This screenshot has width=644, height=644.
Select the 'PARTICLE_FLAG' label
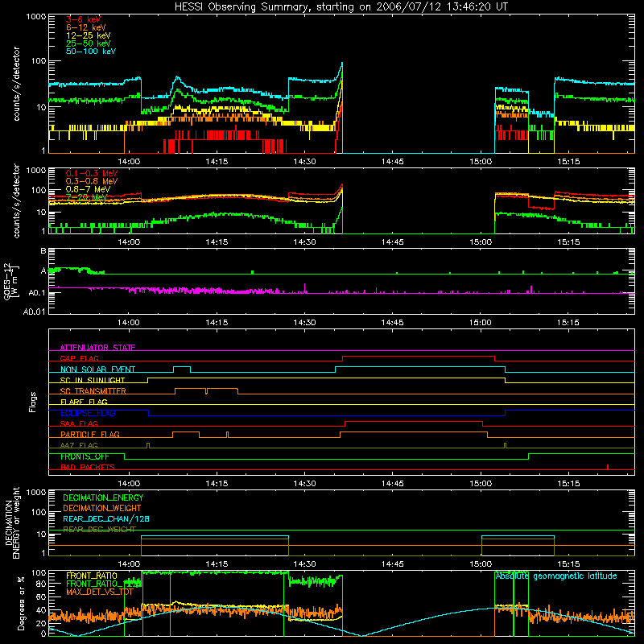click(x=90, y=435)
